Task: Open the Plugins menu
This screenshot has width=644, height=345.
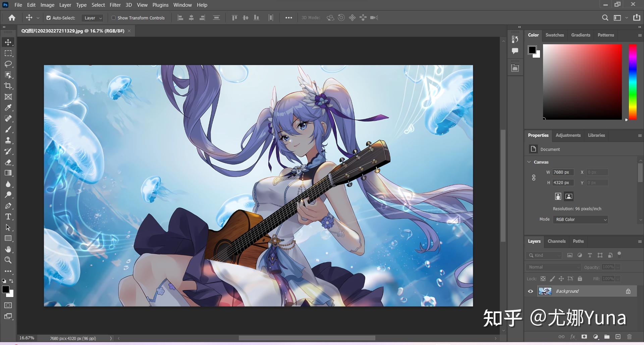Action: (x=160, y=5)
